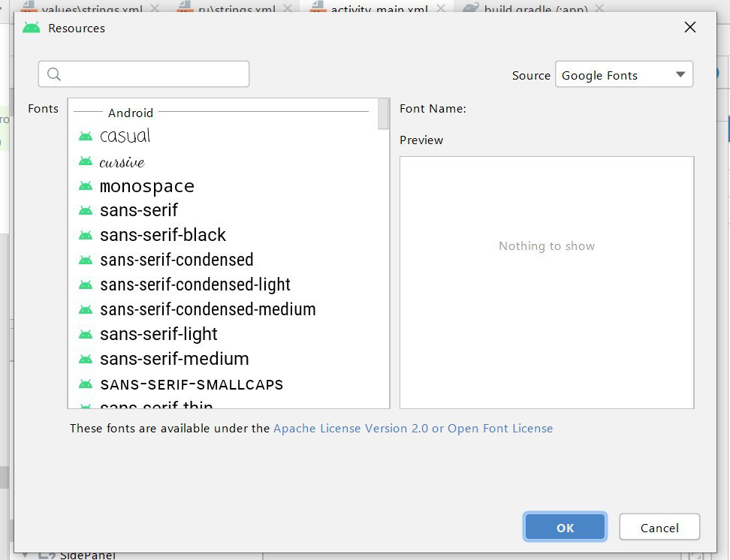
Task: Click Android icon beside sans-serif-black
Action: (x=86, y=235)
